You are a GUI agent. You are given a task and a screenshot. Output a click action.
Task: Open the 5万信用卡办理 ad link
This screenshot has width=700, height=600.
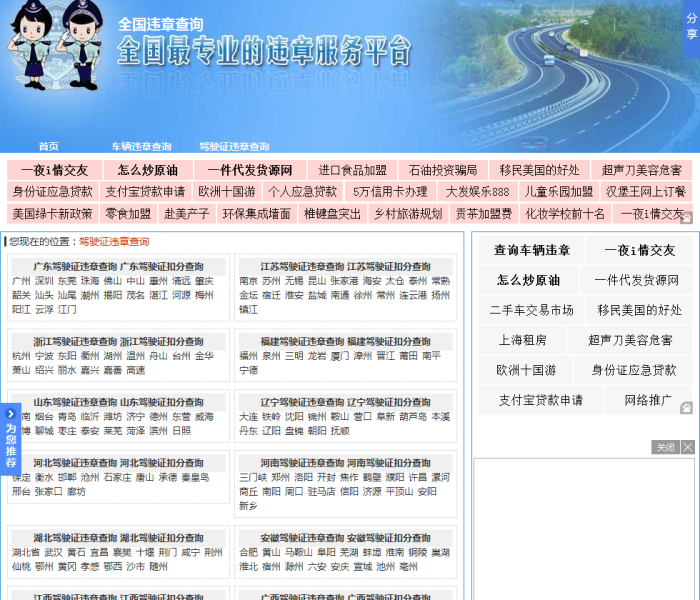pos(390,192)
